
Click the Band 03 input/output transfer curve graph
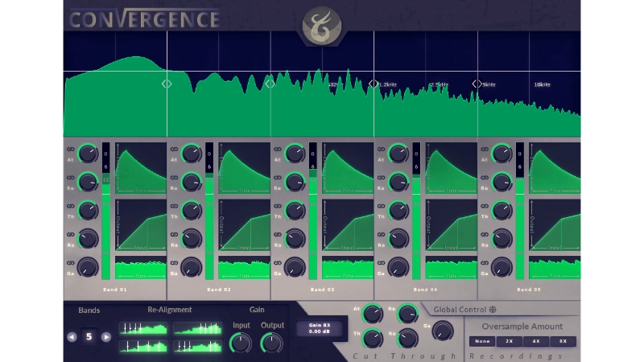coord(348,225)
